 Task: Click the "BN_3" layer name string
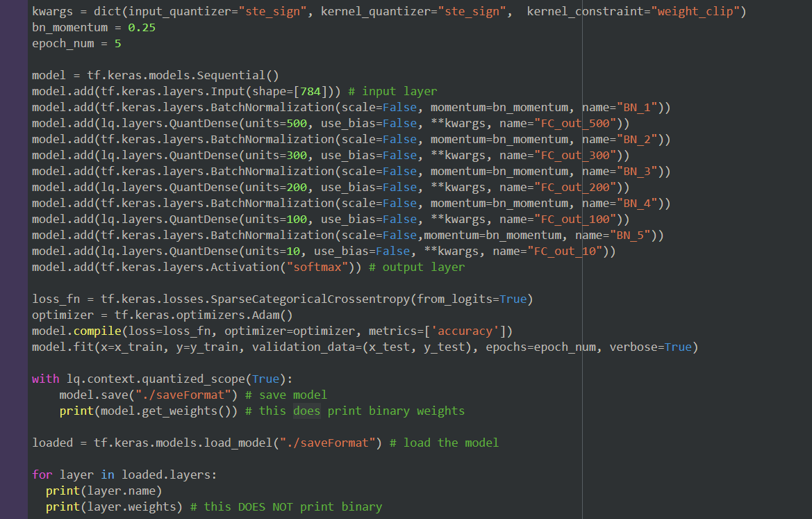click(x=636, y=172)
